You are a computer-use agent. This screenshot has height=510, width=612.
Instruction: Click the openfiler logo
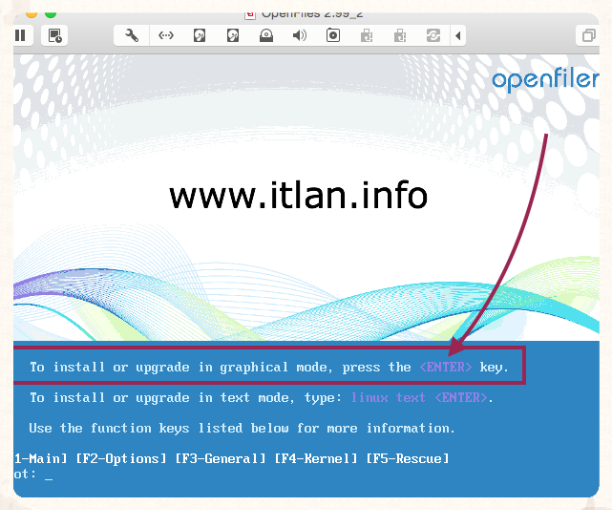pos(545,80)
